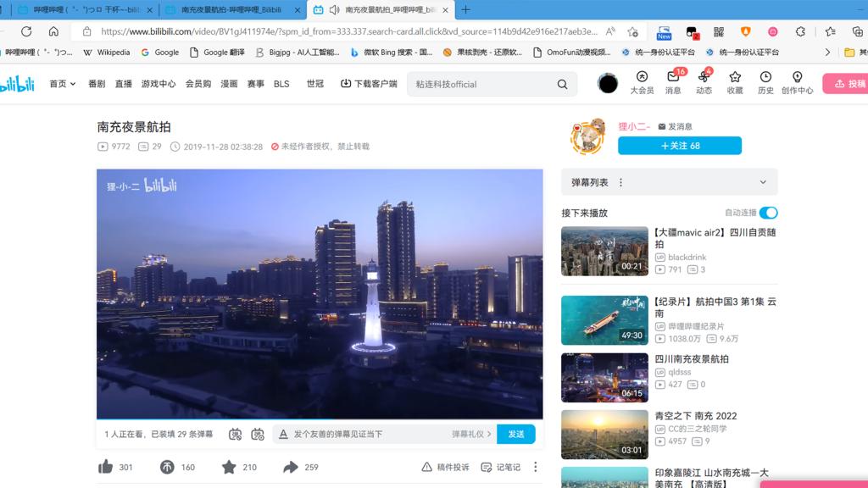This screenshot has height=488, width=868.
Task: Open the 首页 dropdown in the navigation
Action: (x=63, y=84)
